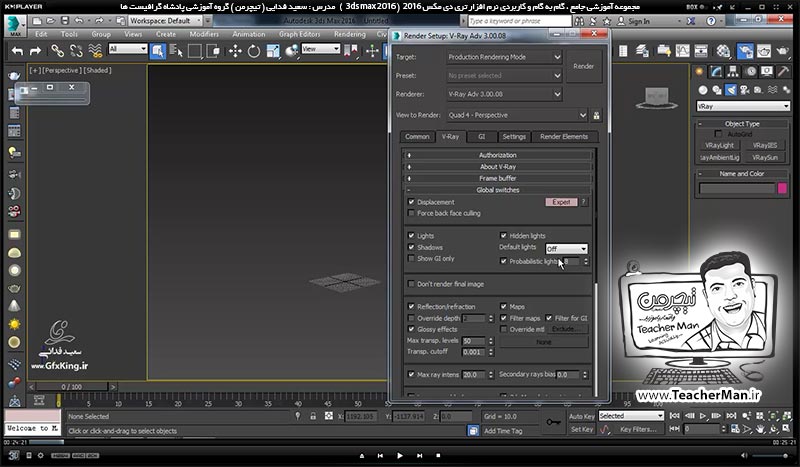Toggle Window/Crossing selection mode

(213, 51)
